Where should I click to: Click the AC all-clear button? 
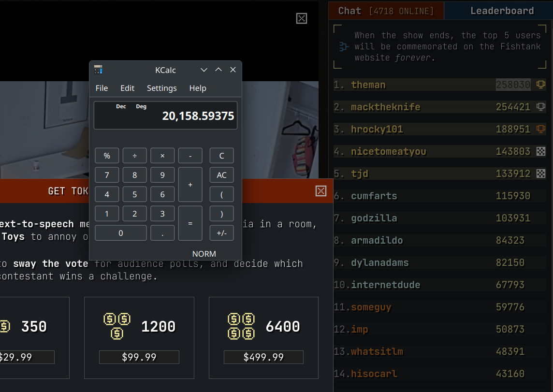coord(222,175)
